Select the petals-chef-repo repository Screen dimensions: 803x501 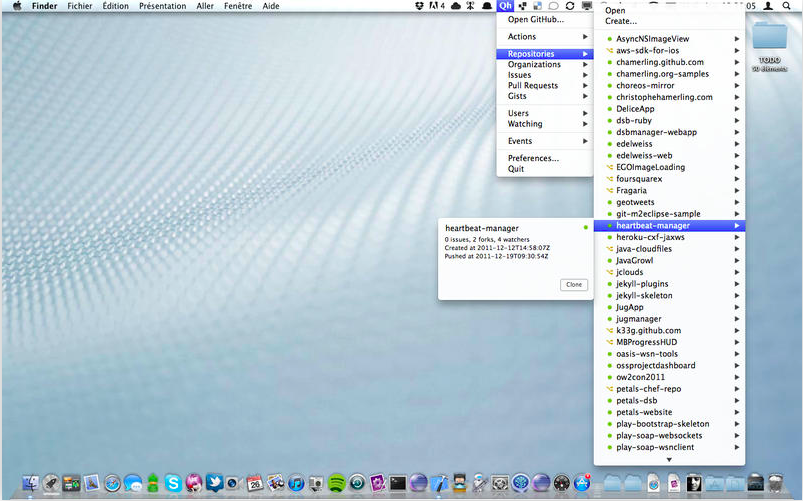(x=669, y=389)
